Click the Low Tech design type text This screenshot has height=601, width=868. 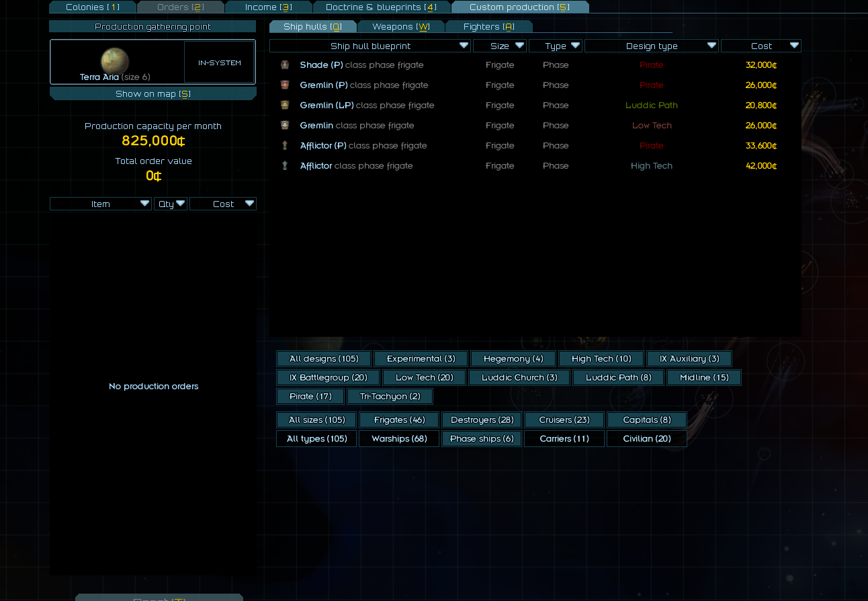pyautogui.click(x=652, y=126)
